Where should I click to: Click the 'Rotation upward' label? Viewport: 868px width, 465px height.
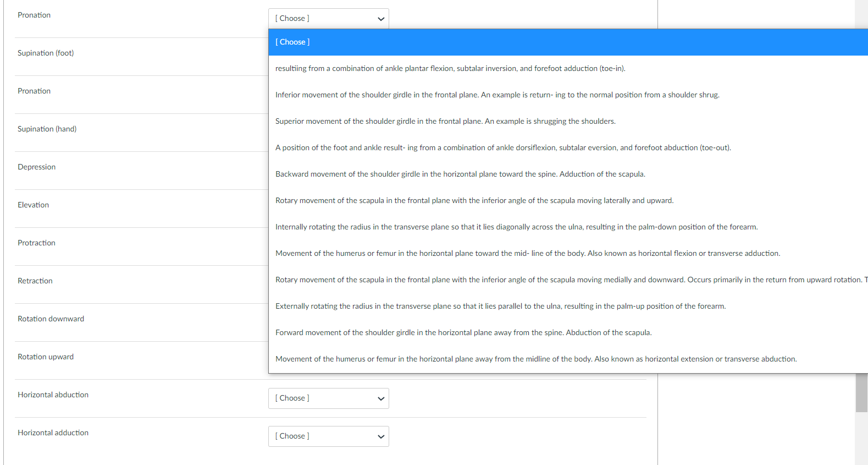point(46,357)
